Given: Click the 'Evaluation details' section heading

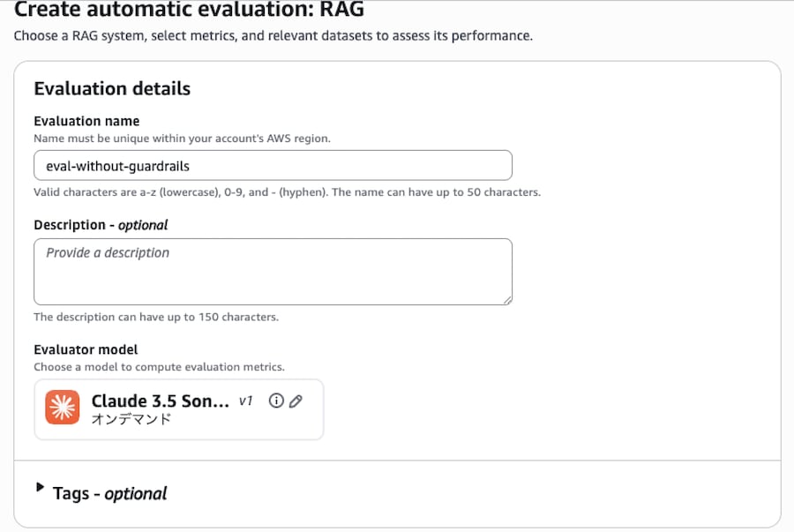Looking at the screenshot, I should [112, 88].
